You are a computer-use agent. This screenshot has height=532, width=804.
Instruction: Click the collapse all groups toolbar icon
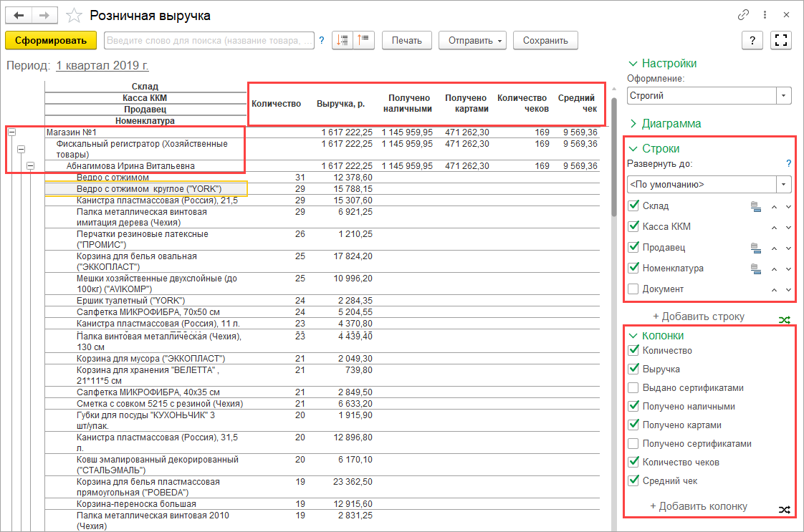coord(363,41)
